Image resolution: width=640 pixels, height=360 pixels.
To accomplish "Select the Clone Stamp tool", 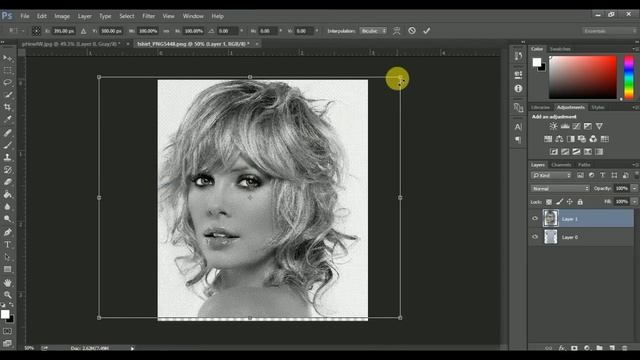I will pyautogui.click(x=7, y=157).
